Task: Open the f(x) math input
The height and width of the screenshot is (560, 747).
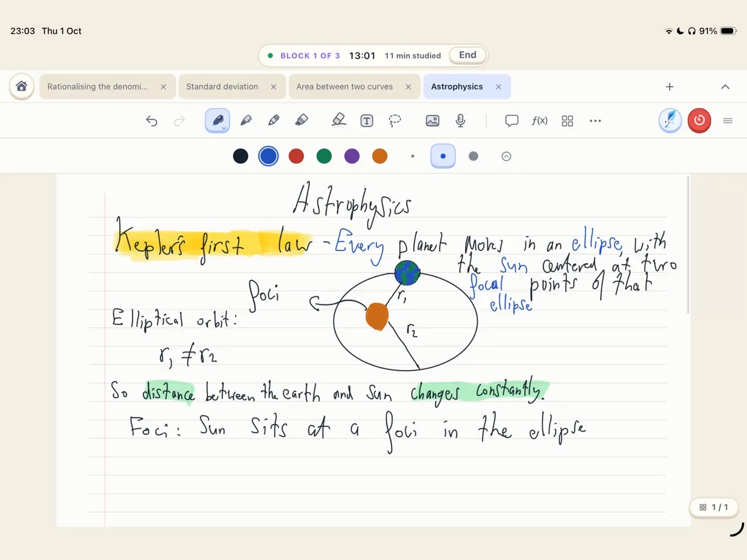Action: 539,121
